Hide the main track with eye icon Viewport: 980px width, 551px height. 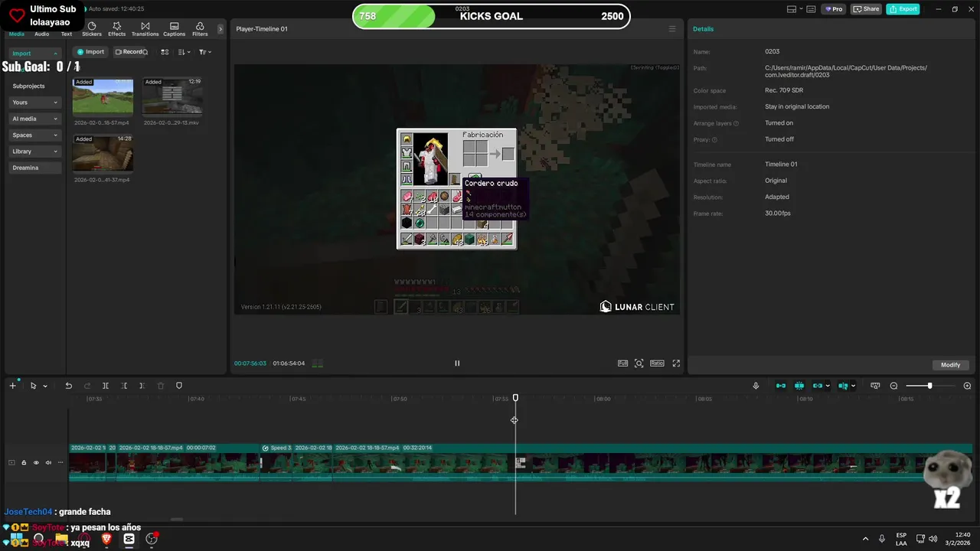[36, 462]
